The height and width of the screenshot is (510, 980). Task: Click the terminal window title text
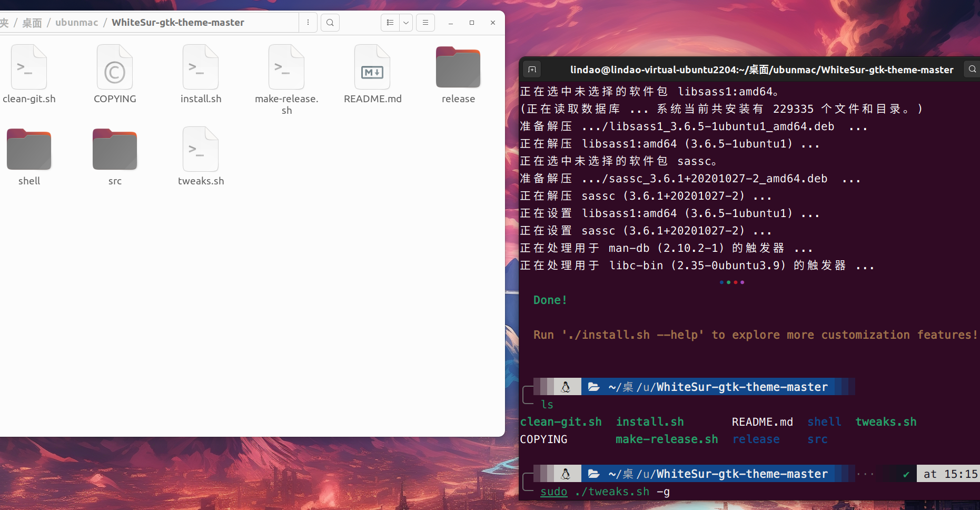761,70
